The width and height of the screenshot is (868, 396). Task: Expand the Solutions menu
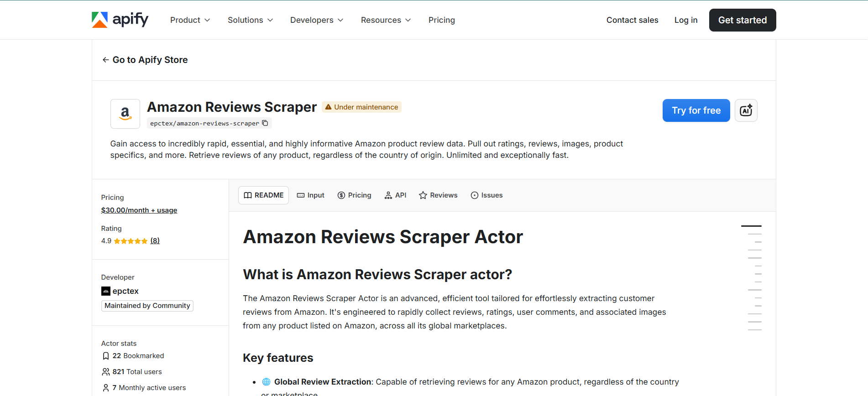(x=250, y=20)
